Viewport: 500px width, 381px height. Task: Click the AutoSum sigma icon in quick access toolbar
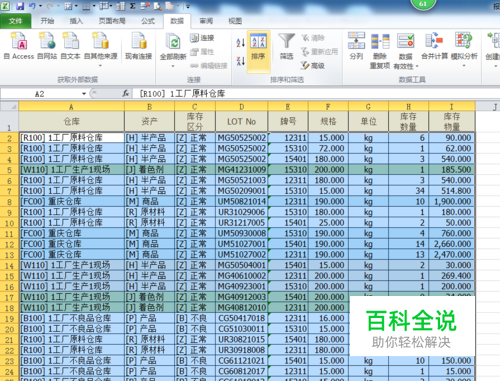click(x=132, y=6)
